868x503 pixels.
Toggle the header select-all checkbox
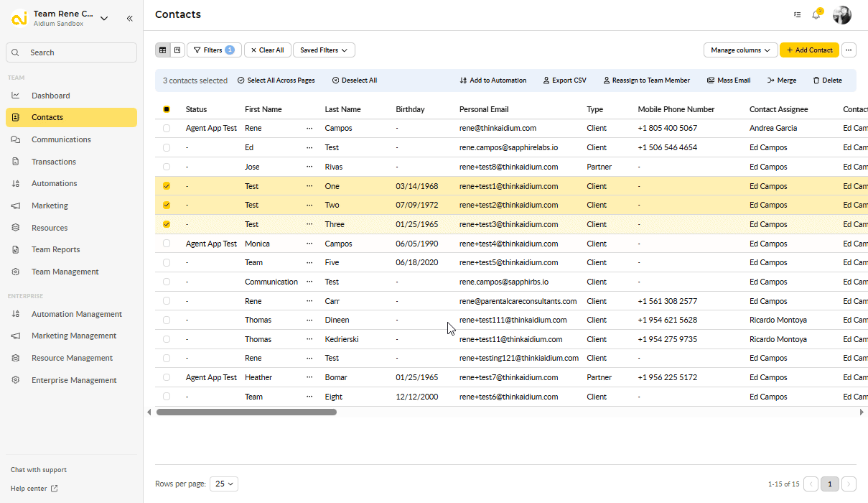tap(167, 110)
